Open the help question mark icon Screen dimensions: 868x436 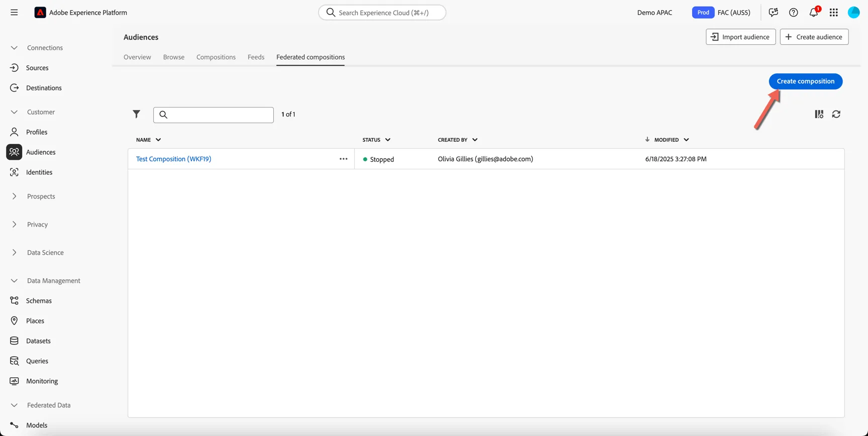[x=793, y=13]
